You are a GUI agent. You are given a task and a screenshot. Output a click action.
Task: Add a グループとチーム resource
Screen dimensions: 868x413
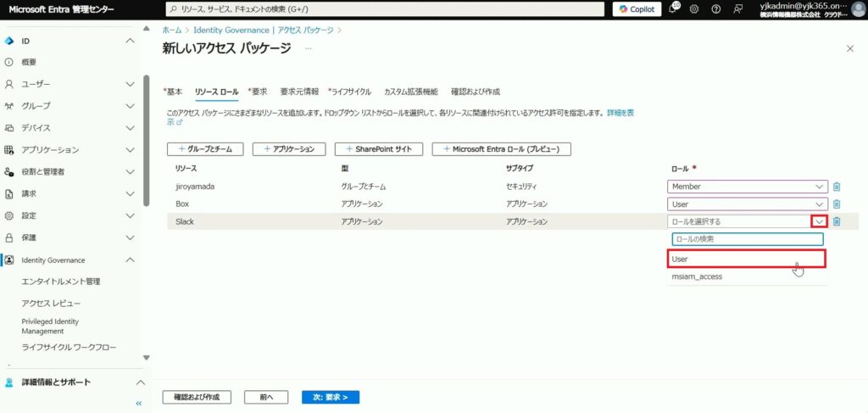pyautogui.click(x=205, y=149)
